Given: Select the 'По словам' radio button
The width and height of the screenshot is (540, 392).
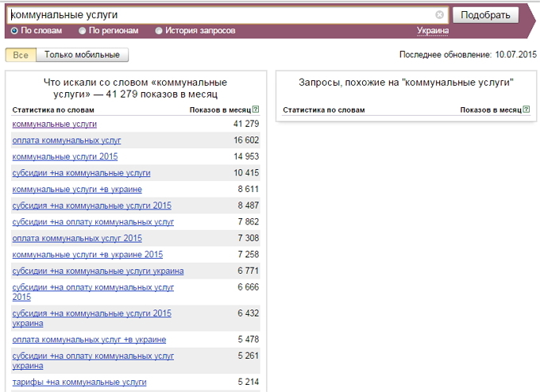Looking at the screenshot, I should point(14,31).
